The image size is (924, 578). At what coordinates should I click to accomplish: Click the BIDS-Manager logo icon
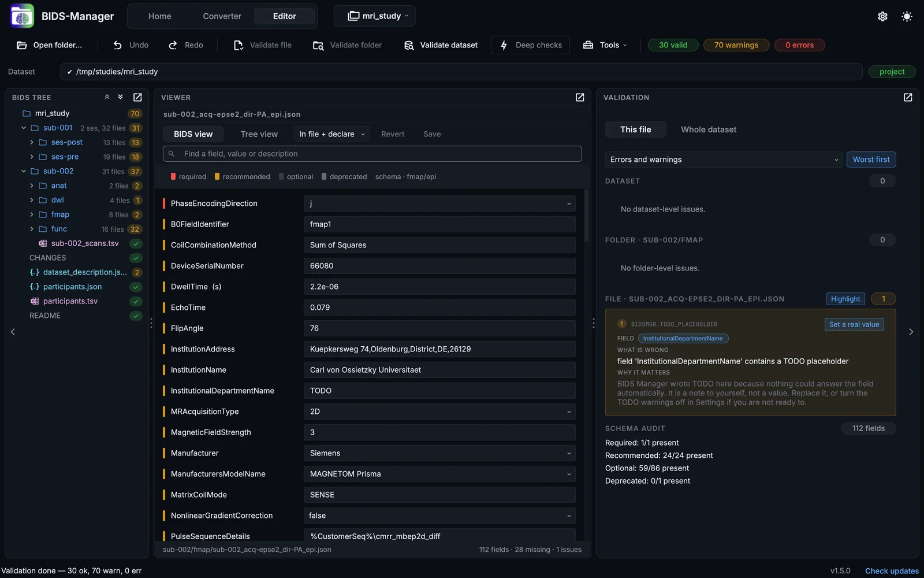(x=22, y=16)
